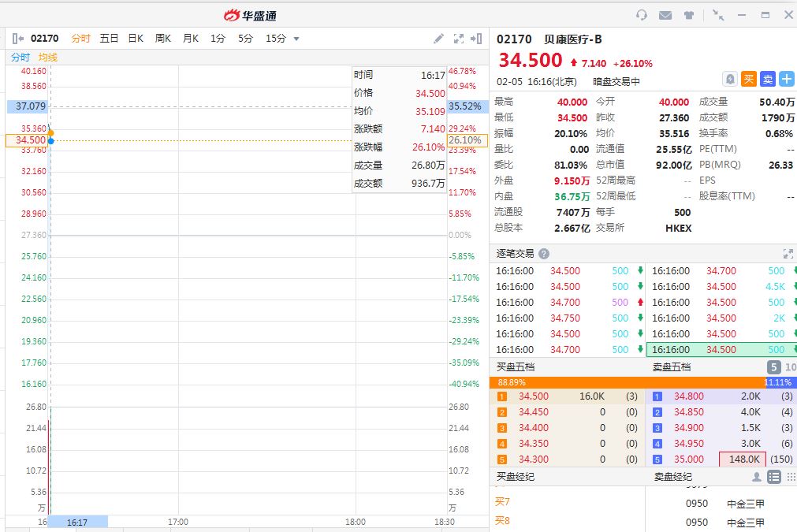Select the highlighted 16:16:00 34.500 trade row
The height and width of the screenshot is (532, 797).
[721, 350]
